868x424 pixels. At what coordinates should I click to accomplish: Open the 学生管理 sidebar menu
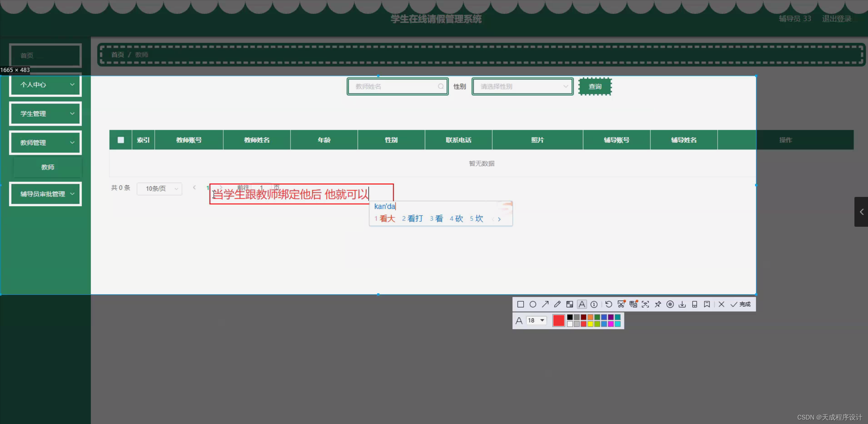(45, 114)
